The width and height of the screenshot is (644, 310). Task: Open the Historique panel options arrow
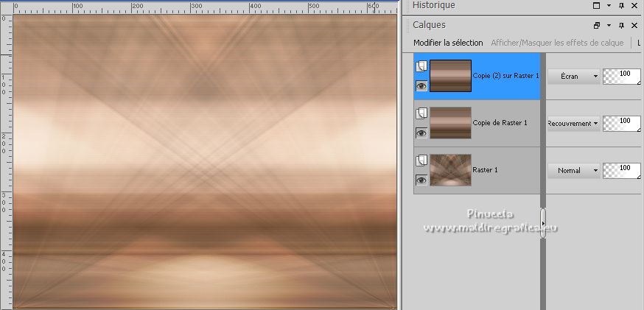pos(609,6)
